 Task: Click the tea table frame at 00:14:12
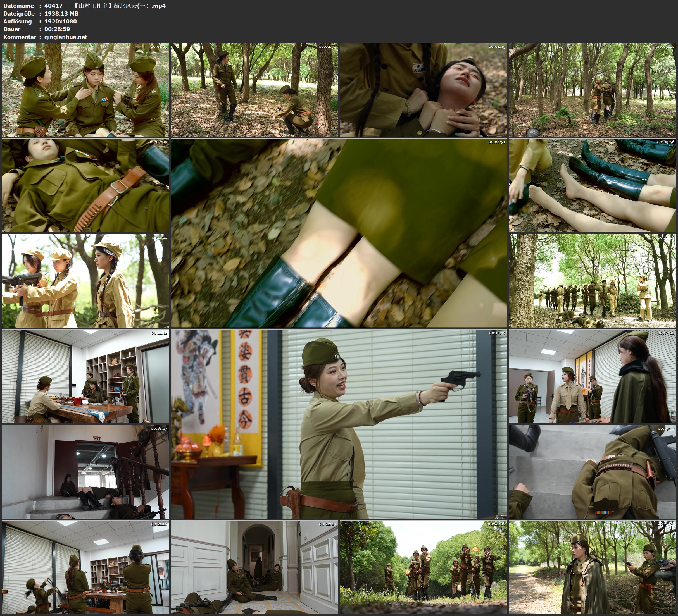click(85, 376)
